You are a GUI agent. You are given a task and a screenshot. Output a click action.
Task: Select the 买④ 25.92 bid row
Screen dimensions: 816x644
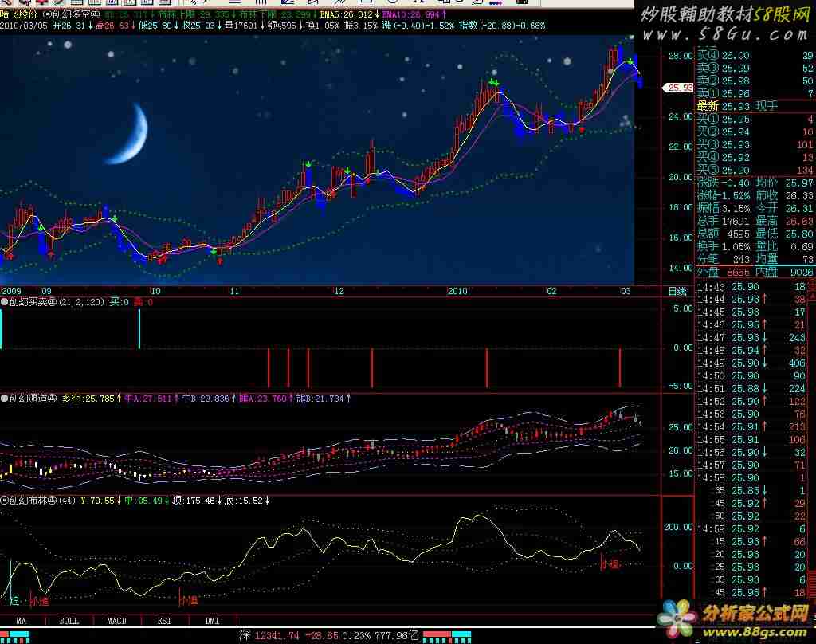[x=755, y=157]
